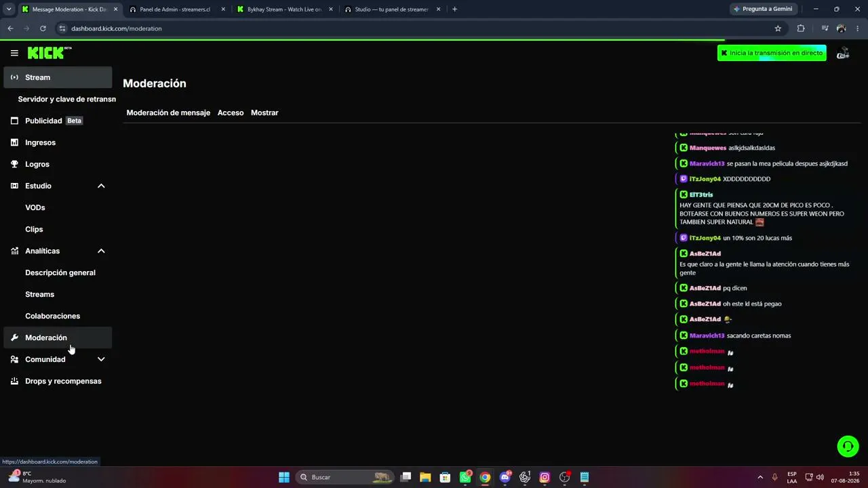Open the hamburger sidebar menu

[14, 53]
